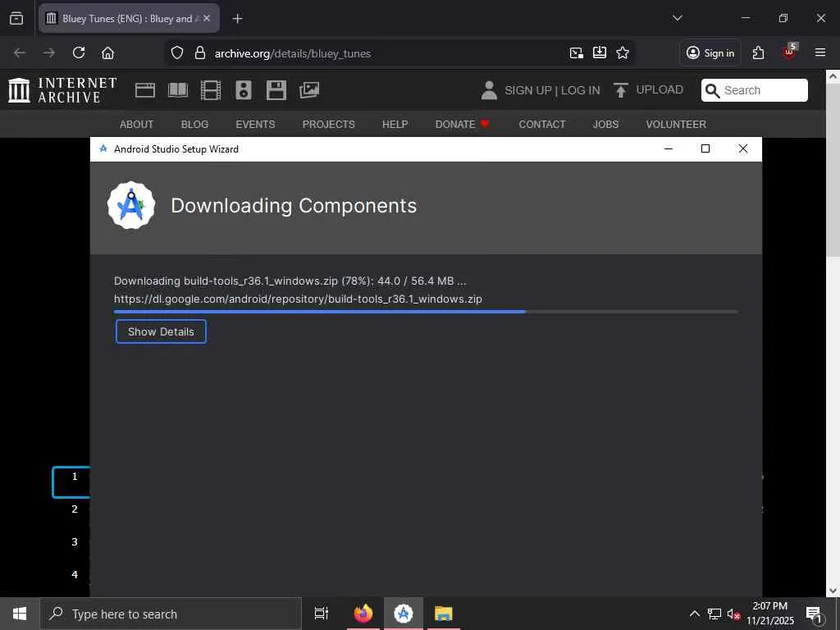
Task: Open the Firefox application hamburger menu
Action: click(x=820, y=52)
